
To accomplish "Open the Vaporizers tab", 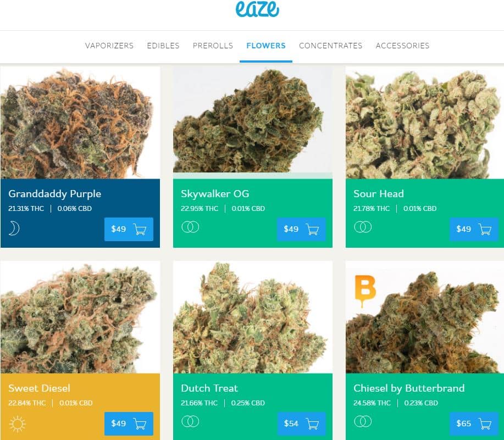I will pos(109,46).
